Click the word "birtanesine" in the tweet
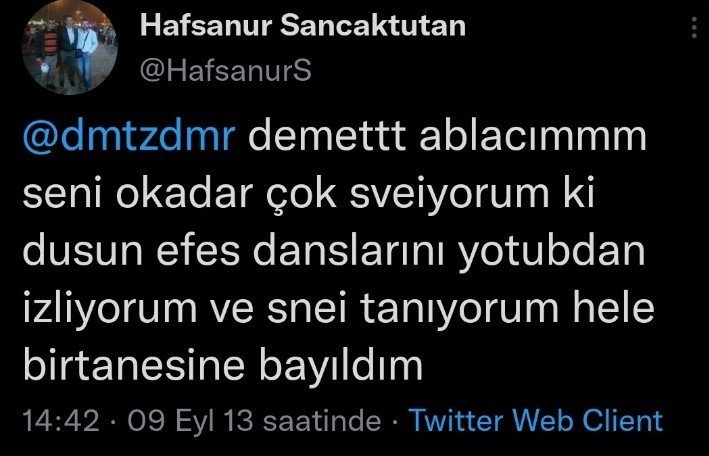 [x=133, y=365]
